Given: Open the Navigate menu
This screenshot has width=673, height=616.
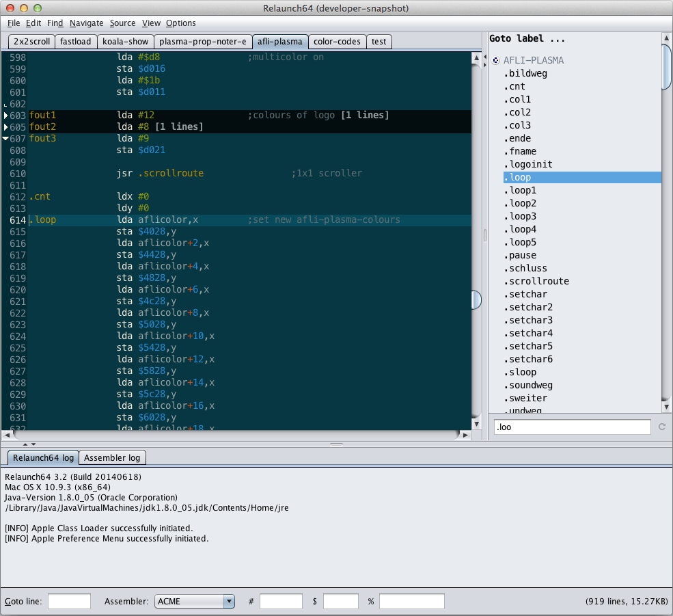Looking at the screenshot, I should pyautogui.click(x=86, y=23).
